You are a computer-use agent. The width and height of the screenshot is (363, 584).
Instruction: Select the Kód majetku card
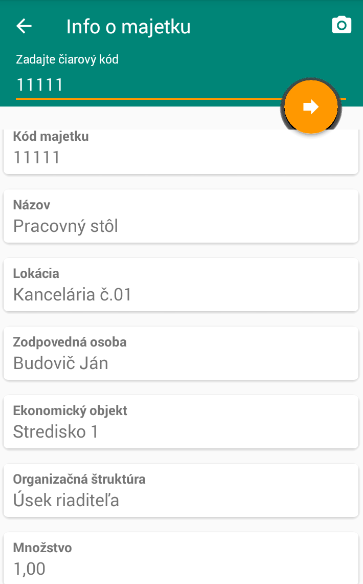[x=181, y=151]
